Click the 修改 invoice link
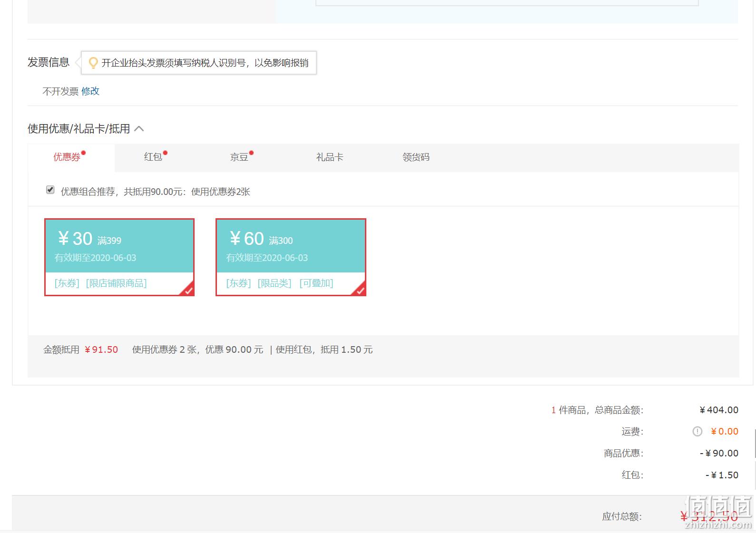Screen dimensions: 756x533 [x=90, y=91]
